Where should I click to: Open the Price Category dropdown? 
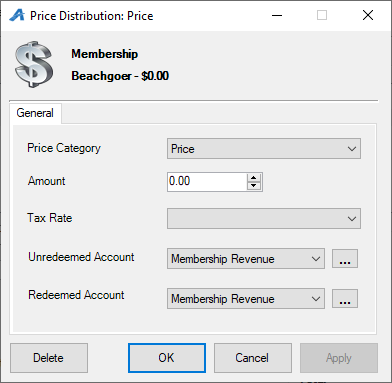(x=264, y=149)
